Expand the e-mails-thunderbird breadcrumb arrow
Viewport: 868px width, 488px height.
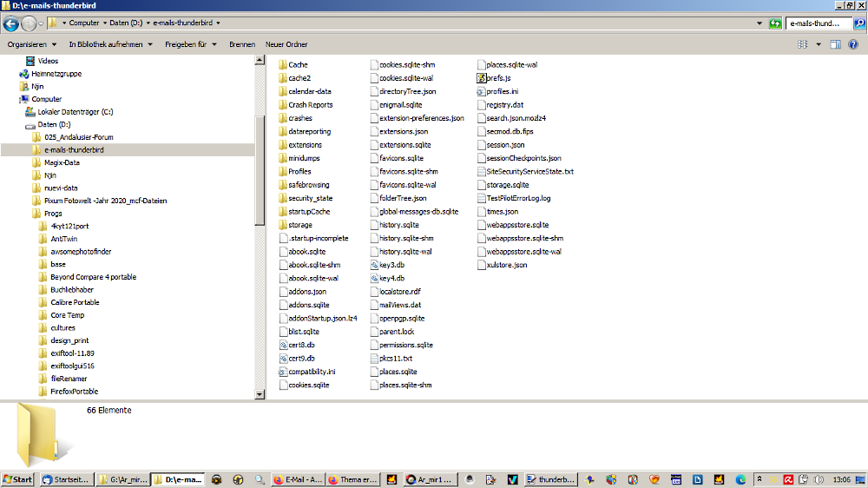(x=218, y=23)
